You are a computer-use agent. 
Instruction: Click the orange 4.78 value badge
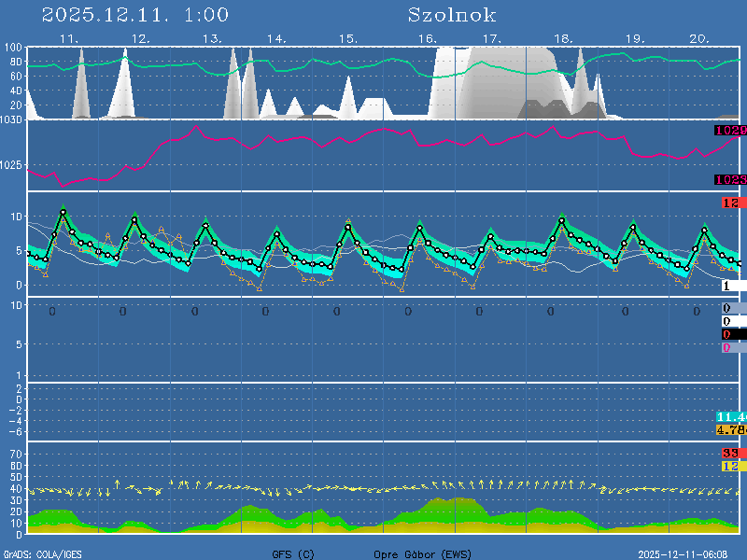tap(730, 429)
